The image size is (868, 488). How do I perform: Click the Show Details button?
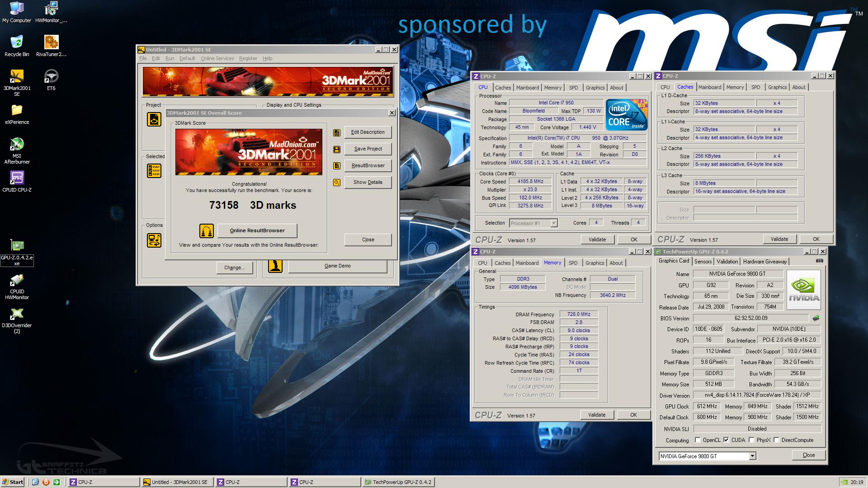(368, 183)
